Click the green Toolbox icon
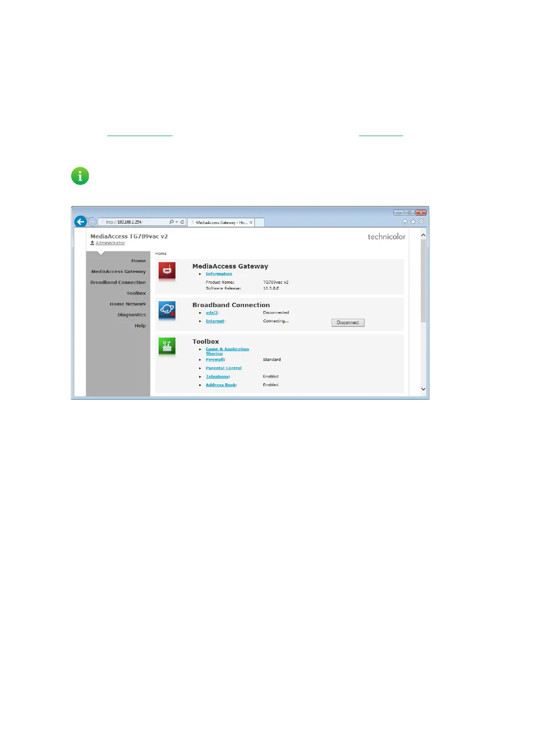Viewport: 534px width, 756px height. point(167,346)
